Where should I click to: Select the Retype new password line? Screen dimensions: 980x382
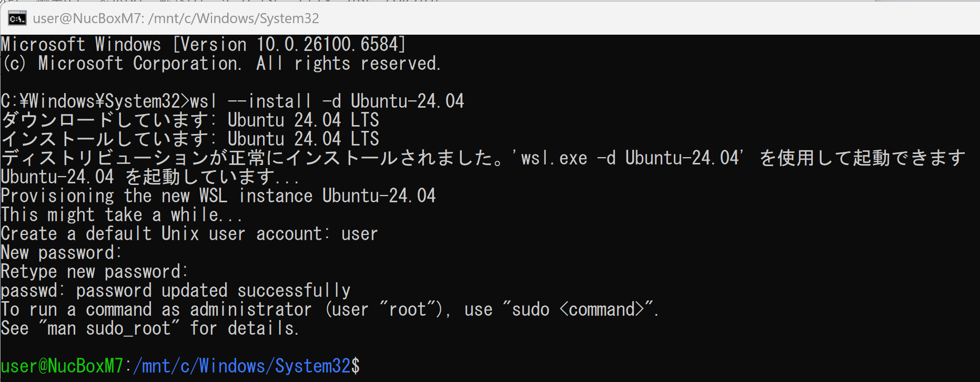(95, 271)
